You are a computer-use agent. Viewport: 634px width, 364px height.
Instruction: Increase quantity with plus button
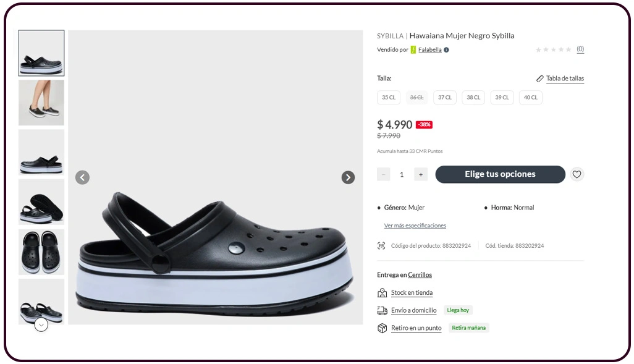tap(420, 174)
